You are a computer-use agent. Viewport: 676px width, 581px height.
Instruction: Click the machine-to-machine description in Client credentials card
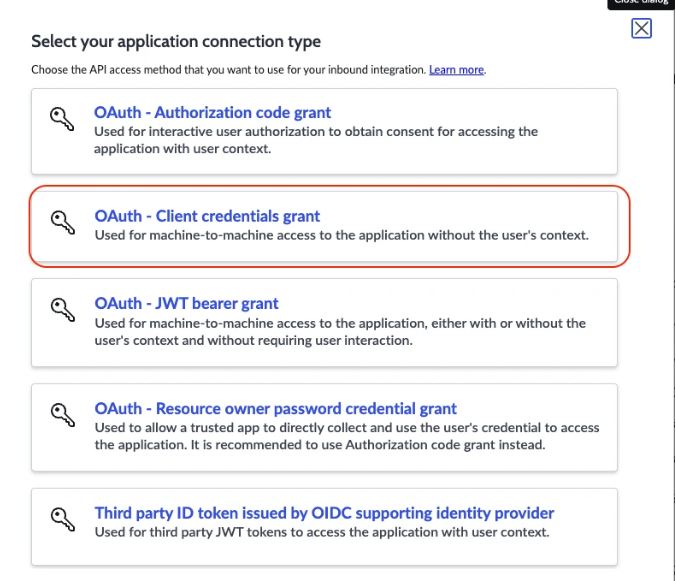341,236
